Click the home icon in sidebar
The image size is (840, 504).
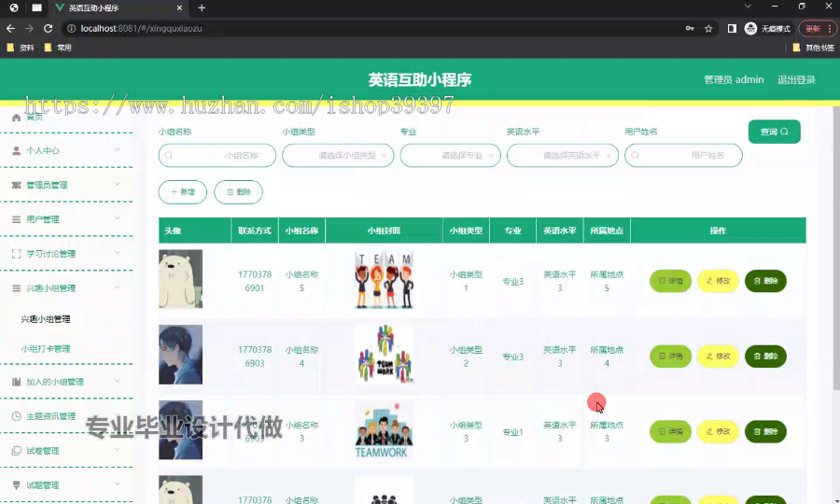[x=16, y=118]
